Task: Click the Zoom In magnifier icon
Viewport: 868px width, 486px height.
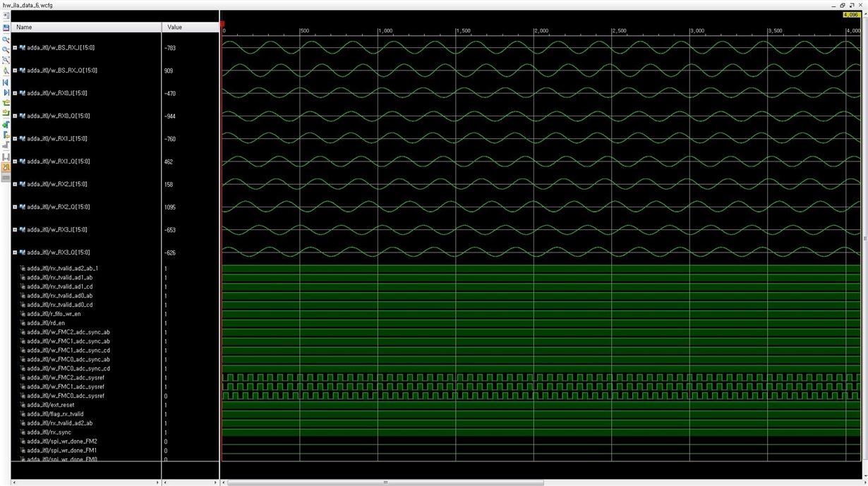Action: (6, 40)
